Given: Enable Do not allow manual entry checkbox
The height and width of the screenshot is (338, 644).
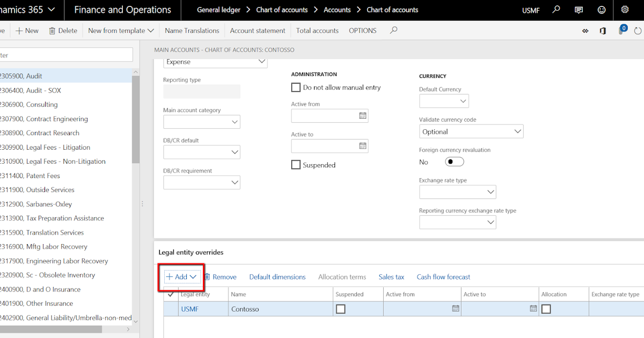Looking at the screenshot, I should click(x=296, y=87).
